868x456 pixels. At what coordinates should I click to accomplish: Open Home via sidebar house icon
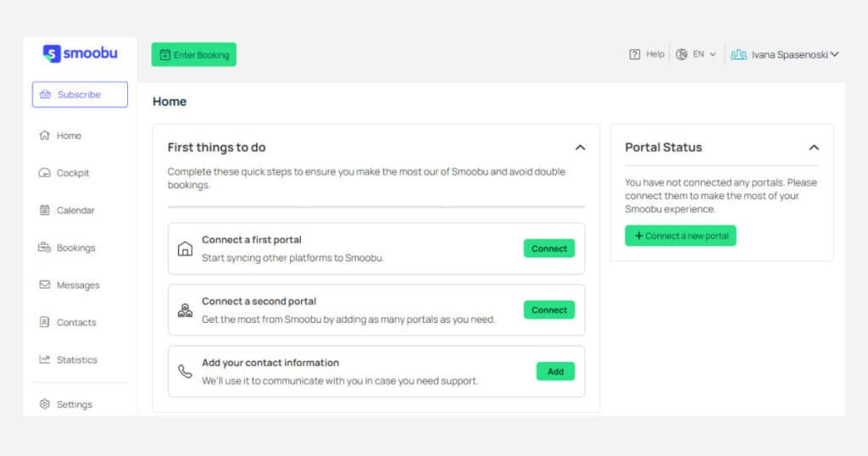[x=44, y=136]
